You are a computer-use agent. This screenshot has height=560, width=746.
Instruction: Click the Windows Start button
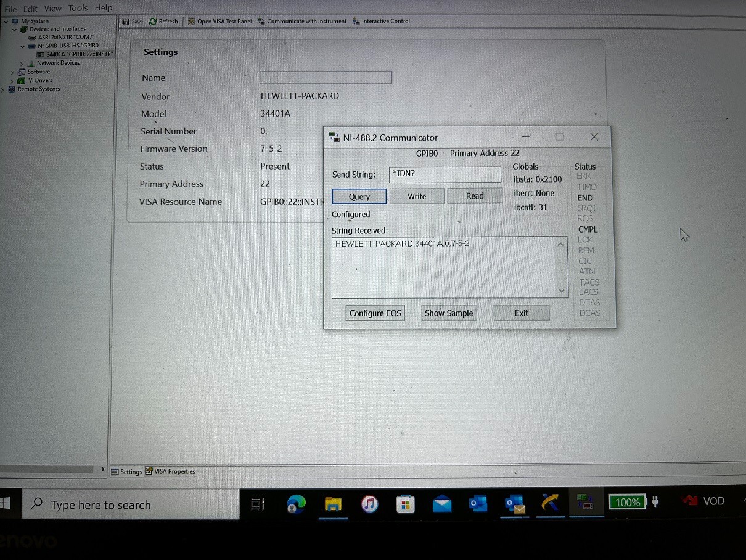tap(6, 504)
